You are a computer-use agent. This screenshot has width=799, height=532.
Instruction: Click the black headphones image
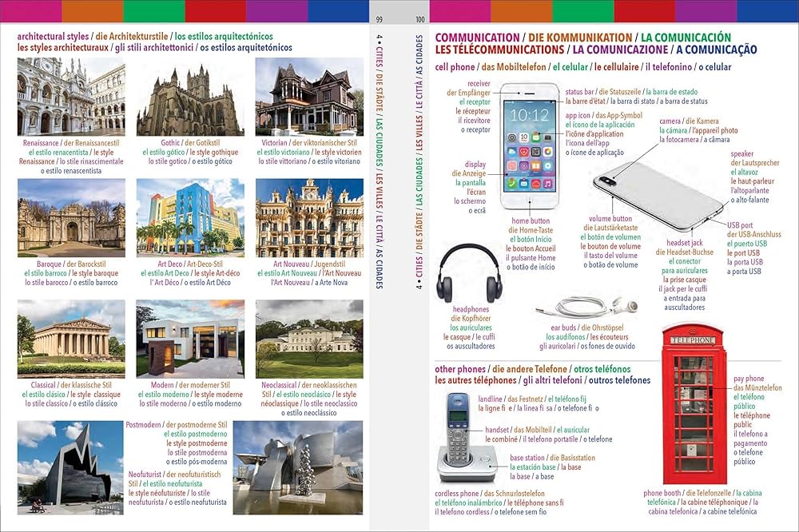[x=469, y=274]
